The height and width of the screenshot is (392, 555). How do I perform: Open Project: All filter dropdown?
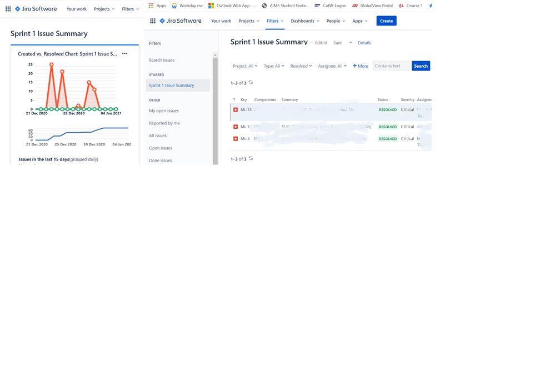point(245,66)
